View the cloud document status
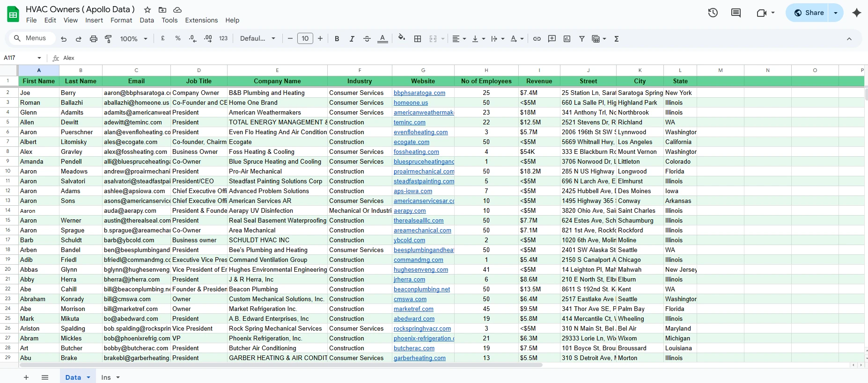Image resolution: width=868 pixels, height=383 pixels. tap(177, 10)
